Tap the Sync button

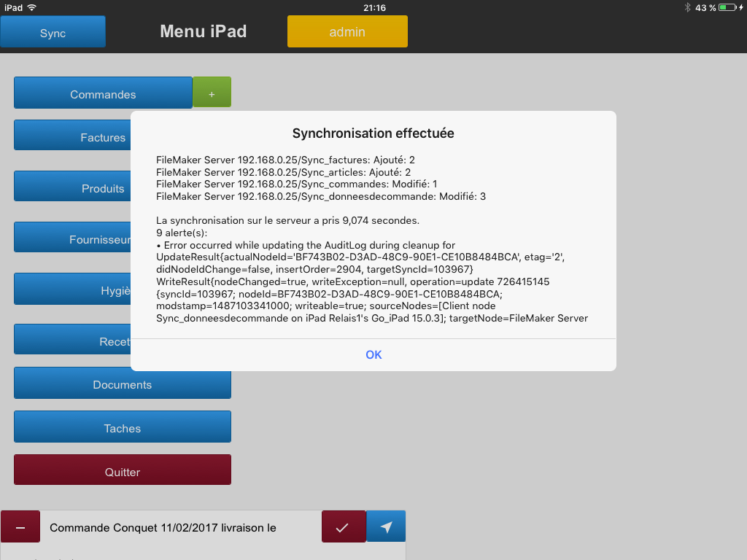pos(53,32)
